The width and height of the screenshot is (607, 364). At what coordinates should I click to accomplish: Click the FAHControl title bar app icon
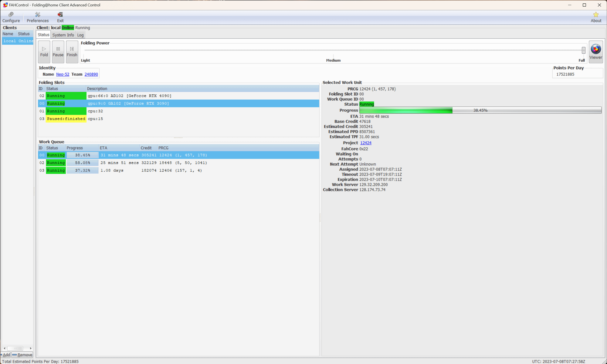(x=5, y=5)
